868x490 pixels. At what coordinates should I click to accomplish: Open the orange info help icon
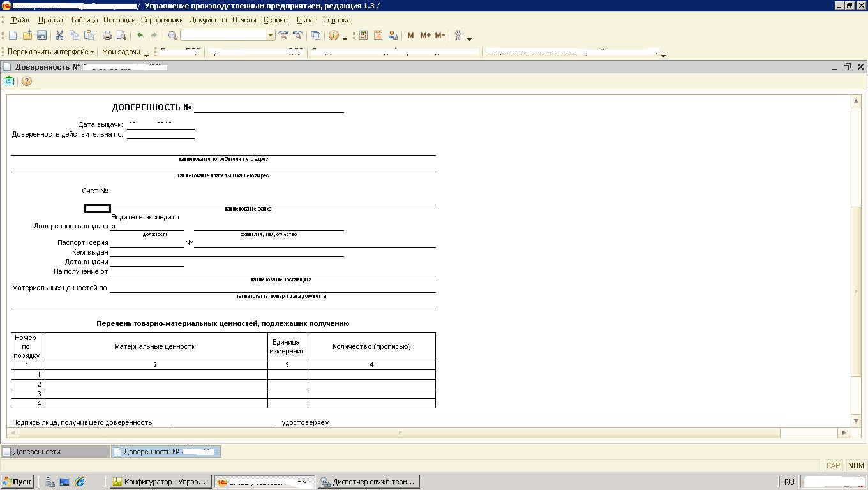tap(334, 36)
